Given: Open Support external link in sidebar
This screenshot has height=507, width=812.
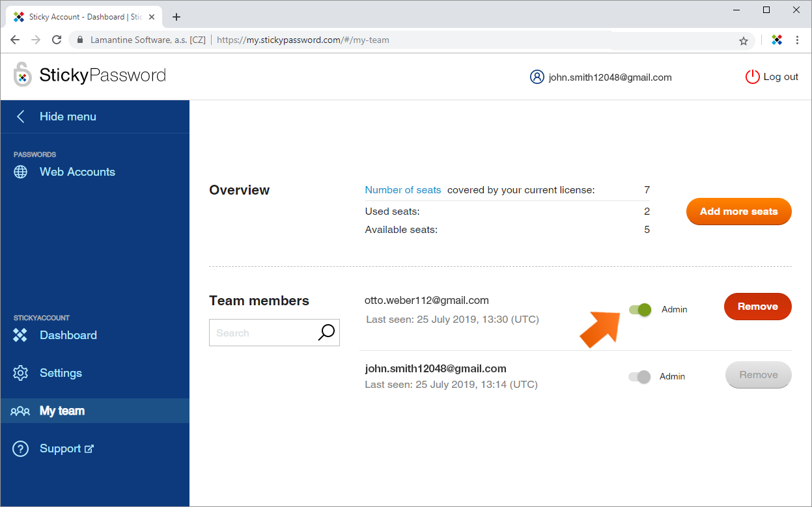Looking at the screenshot, I should coord(66,448).
